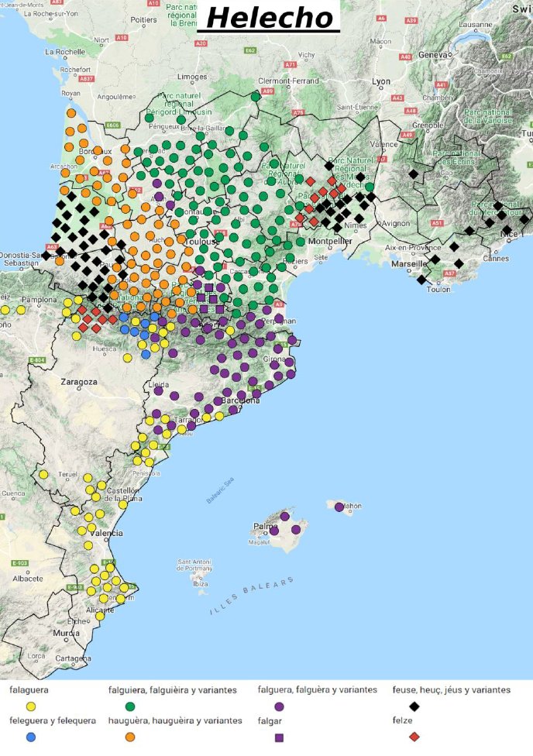533x756 pixels.
Task: Click the 'felze' legend label
Action: point(402,720)
